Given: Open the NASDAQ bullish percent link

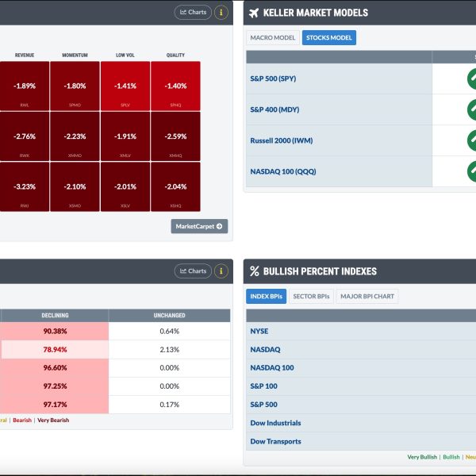Looking at the screenshot, I should click(x=265, y=349).
